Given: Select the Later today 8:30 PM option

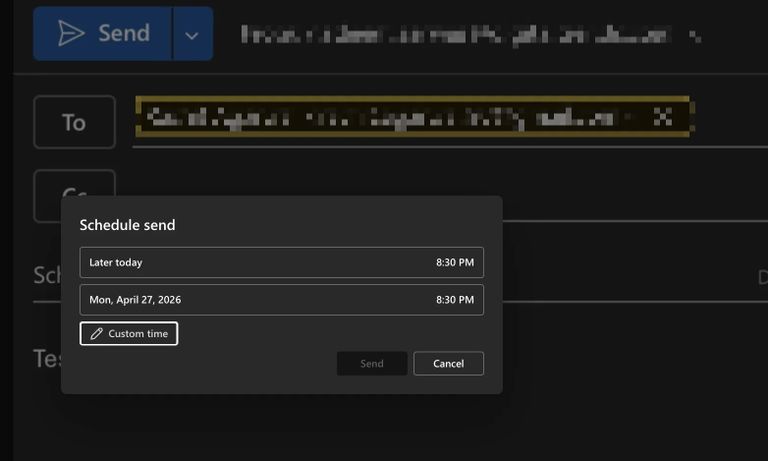Looking at the screenshot, I should (x=282, y=262).
